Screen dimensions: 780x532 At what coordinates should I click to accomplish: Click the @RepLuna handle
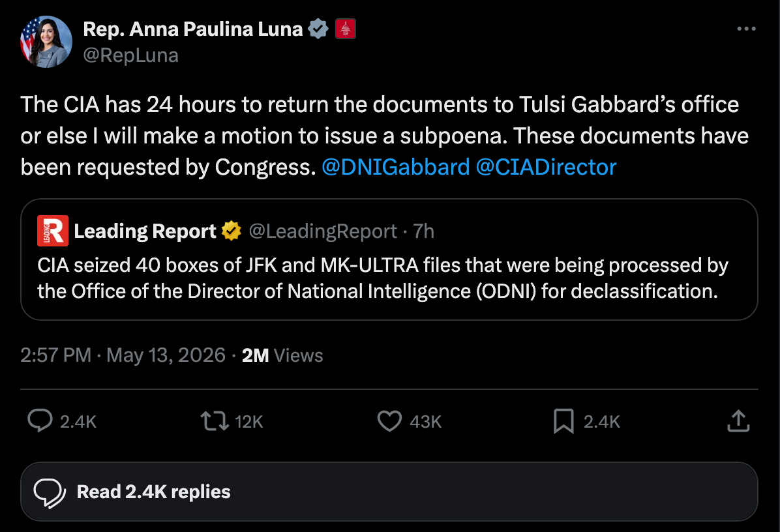tap(131, 55)
